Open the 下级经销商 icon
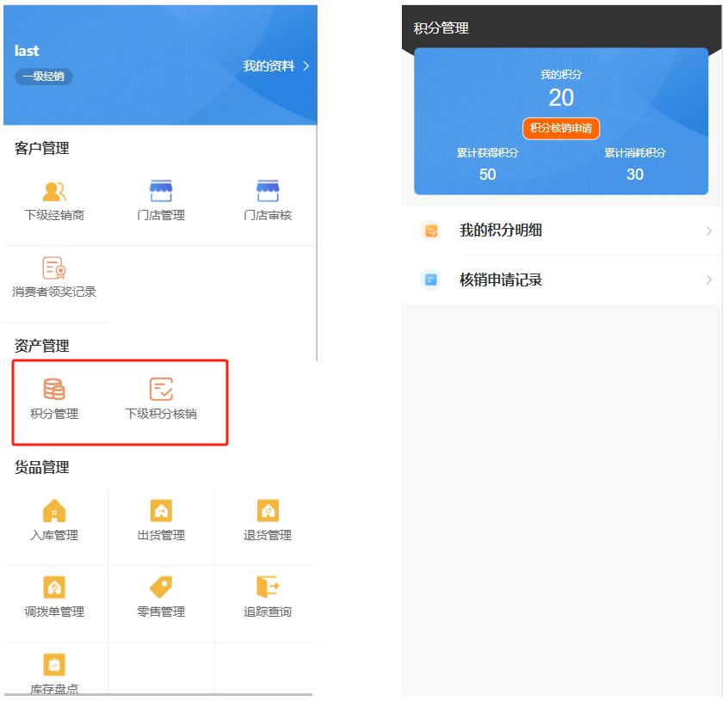The height and width of the screenshot is (701, 728). pos(54,192)
